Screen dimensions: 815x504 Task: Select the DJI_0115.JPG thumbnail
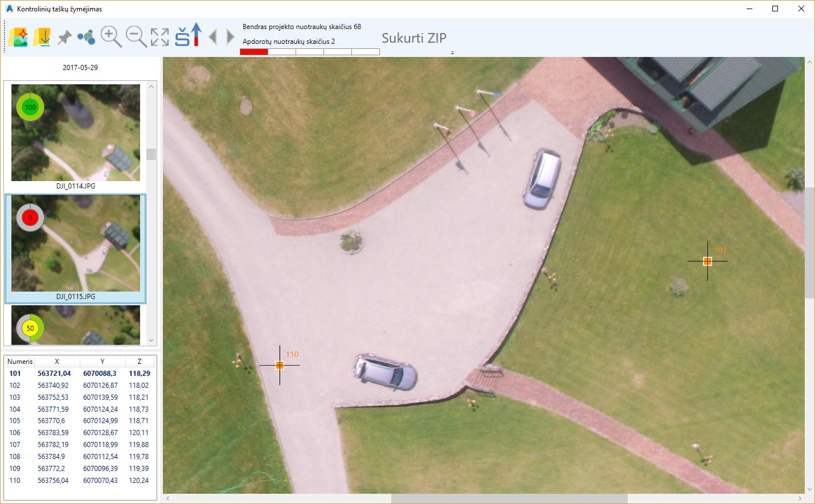76,243
